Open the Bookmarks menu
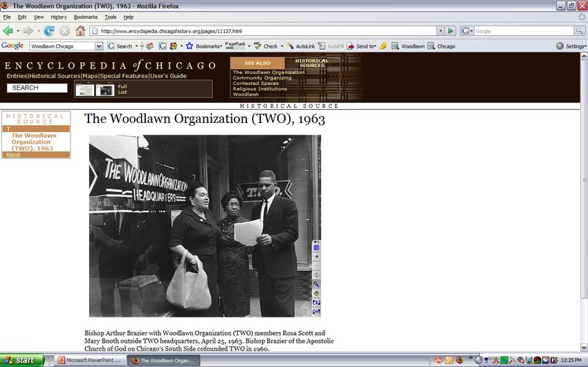 [86, 17]
